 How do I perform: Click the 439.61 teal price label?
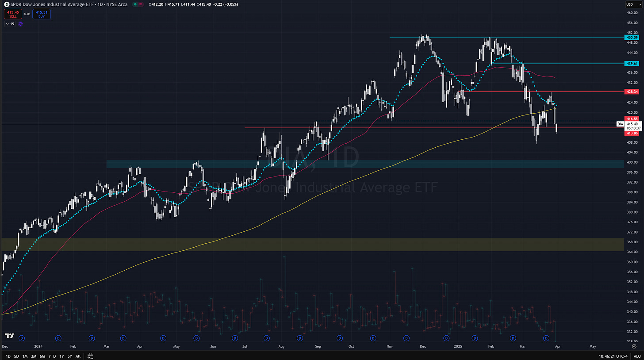tap(632, 64)
